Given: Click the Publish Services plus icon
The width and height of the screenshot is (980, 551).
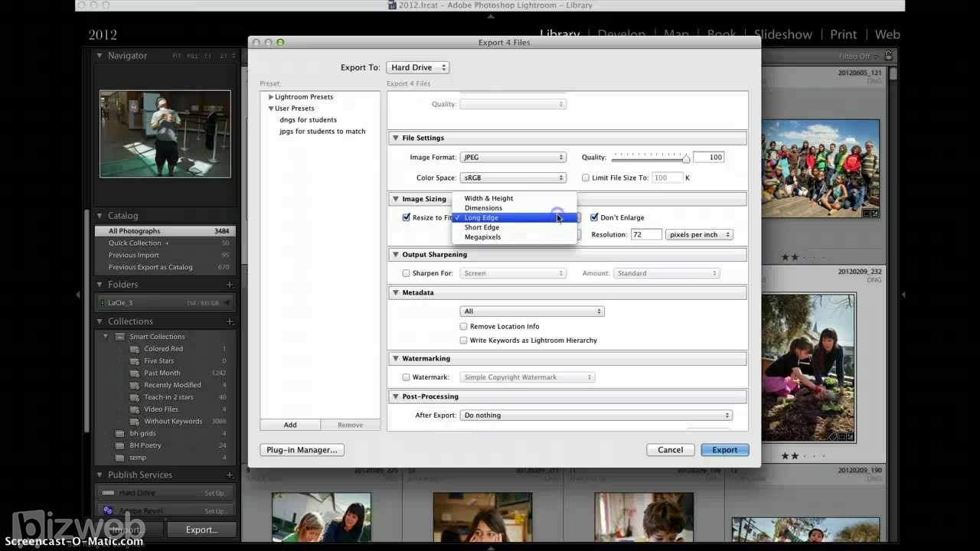Looking at the screenshot, I should tap(230, 475).
